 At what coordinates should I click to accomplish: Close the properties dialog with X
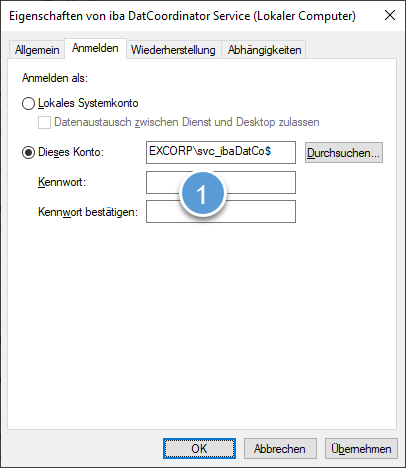[390, 15]
